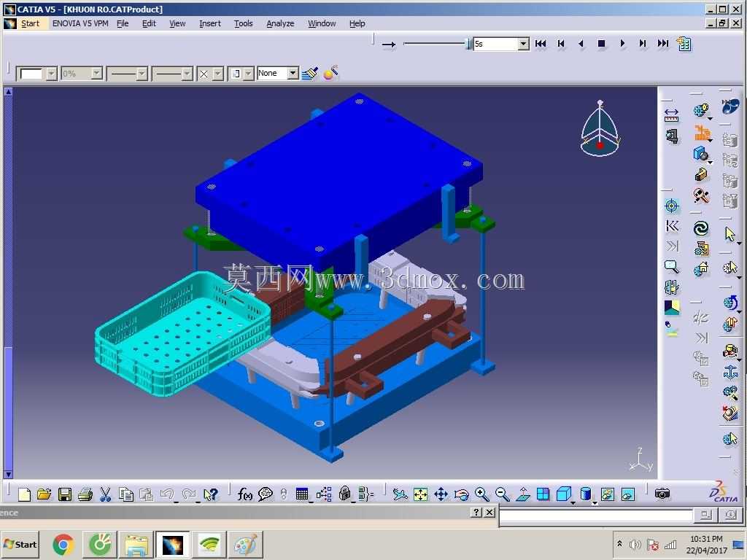Open the Edit menu

tap(149, 23)
